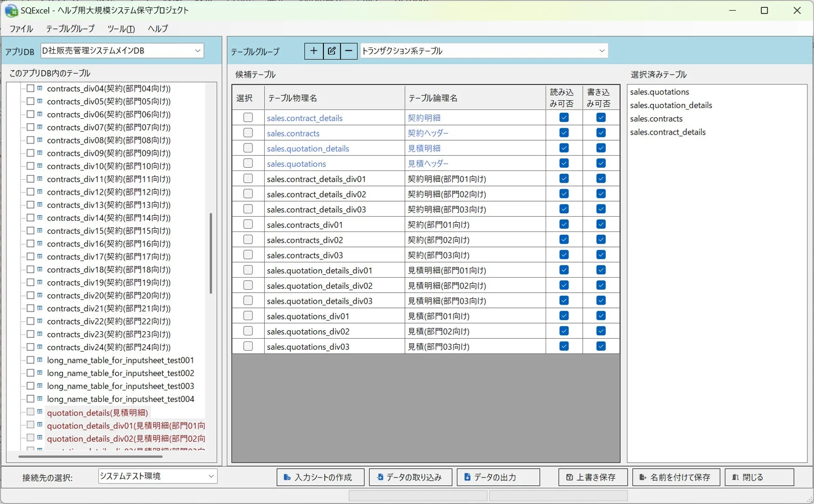Toggle write permission for sales.quotation_details_div02
Image resolution: width=814 pixels, height=504 pixels.
(x=601, y=285)
